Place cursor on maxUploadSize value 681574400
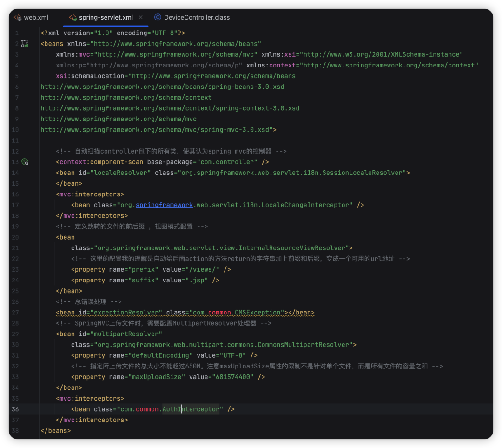The height and width of the screenshot is (448, 502). click(233, 377)
